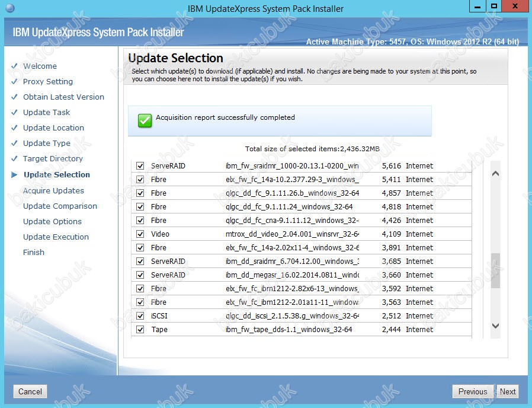
Task: Select the Finish step
Action: (34, 252)
